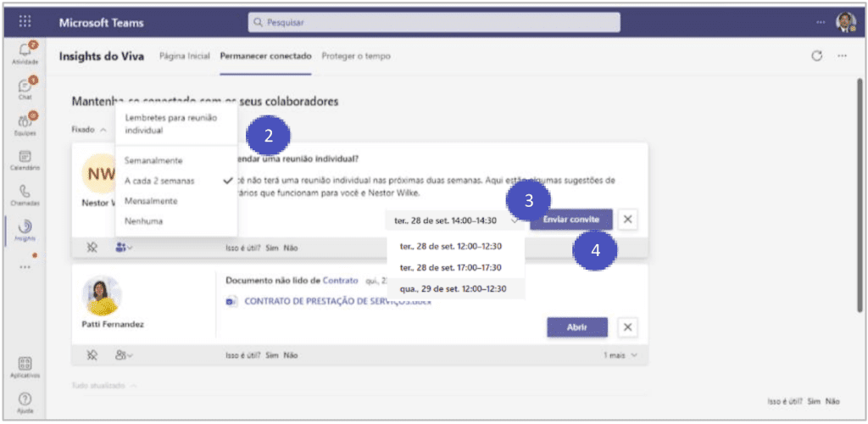Open the Contrato link
868x424 pixels.
coord(341,281)
